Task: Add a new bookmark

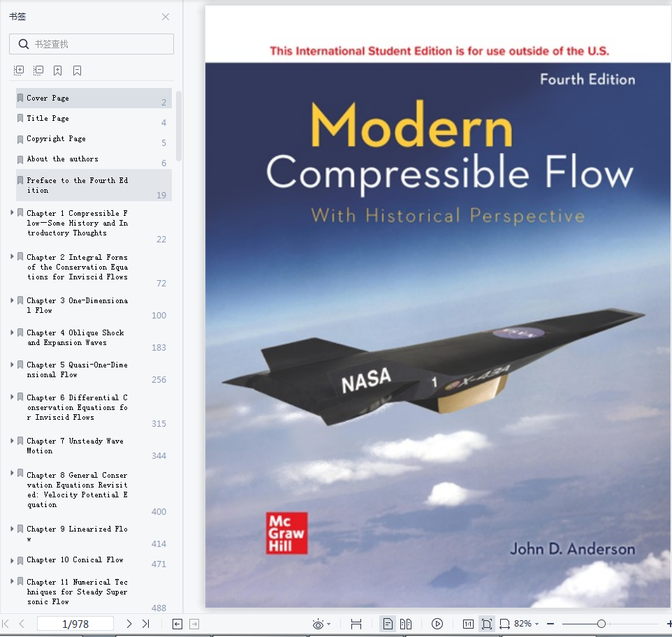Action: (x=57, y=71)
